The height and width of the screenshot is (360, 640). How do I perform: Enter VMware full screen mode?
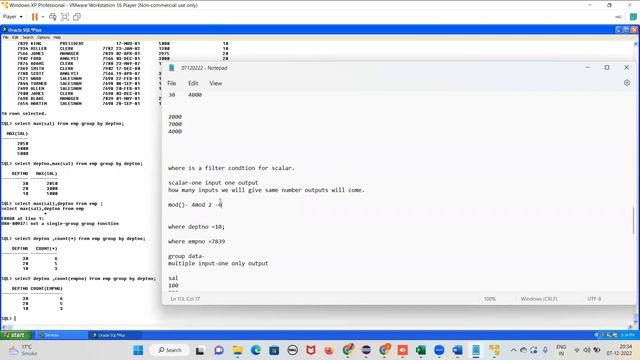[65, 17]
